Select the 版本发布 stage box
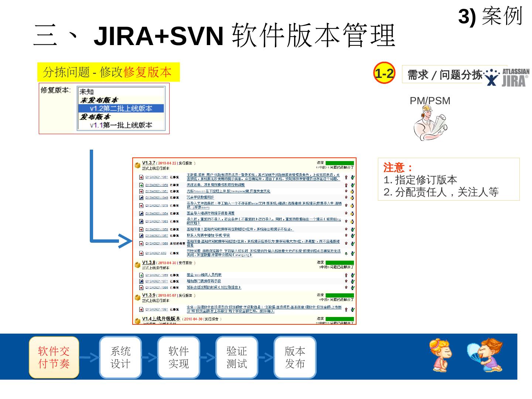Viewport: 532px width, 399px height. tap(295, 357)
